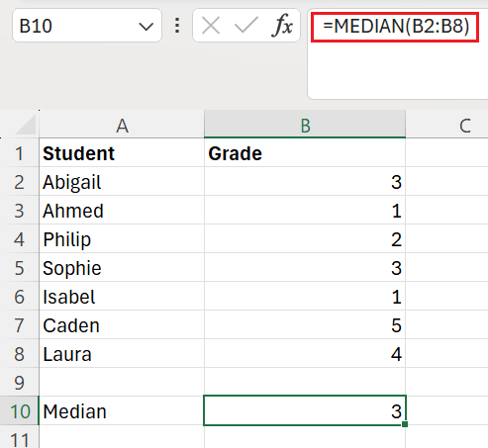Click the Select All corner triangle

pyautogui.click(x=26, y=125)
